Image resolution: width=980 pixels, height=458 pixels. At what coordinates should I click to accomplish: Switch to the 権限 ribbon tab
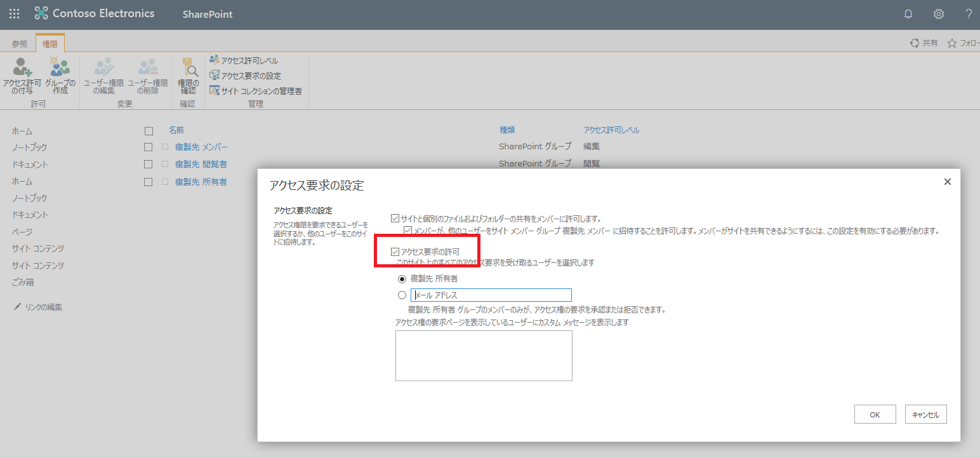pos(50,43)
